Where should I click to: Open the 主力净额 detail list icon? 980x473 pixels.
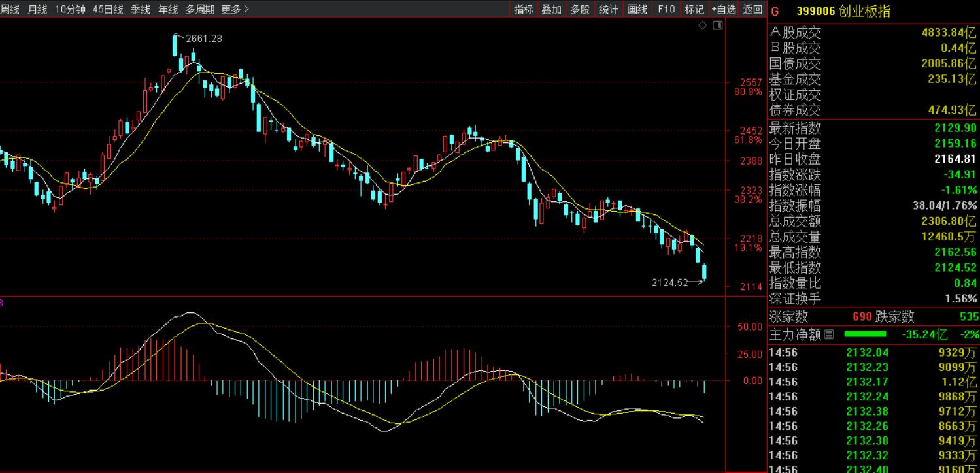pos(829,334)
